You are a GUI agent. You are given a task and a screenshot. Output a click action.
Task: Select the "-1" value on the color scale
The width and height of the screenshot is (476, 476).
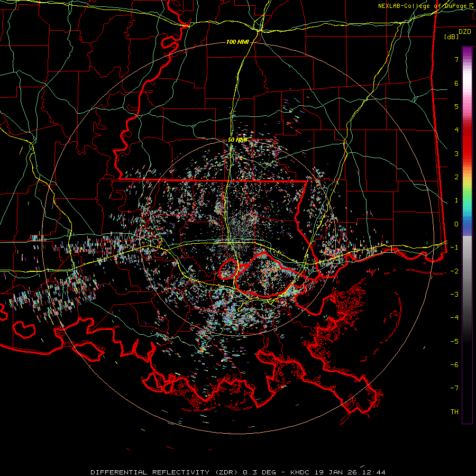[454, 248]
